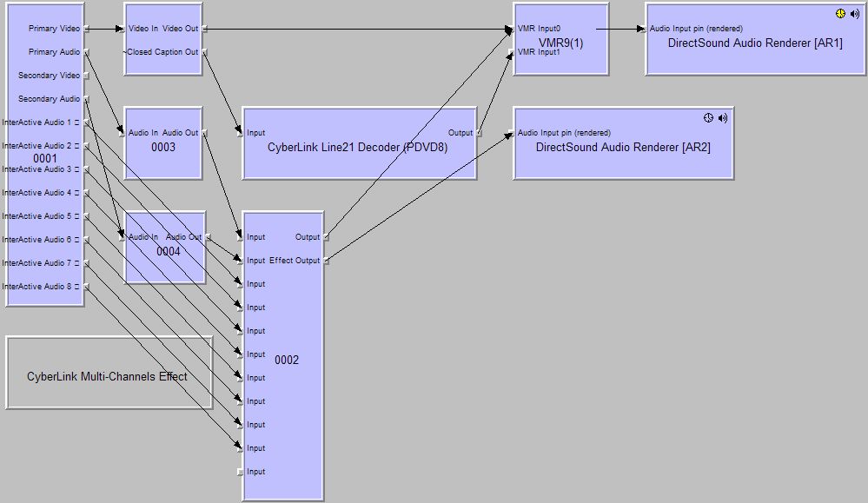Viewport: 868px width, 503px height.
Task: Select the VMR9(1) filter label
Action: click(560, 43)
